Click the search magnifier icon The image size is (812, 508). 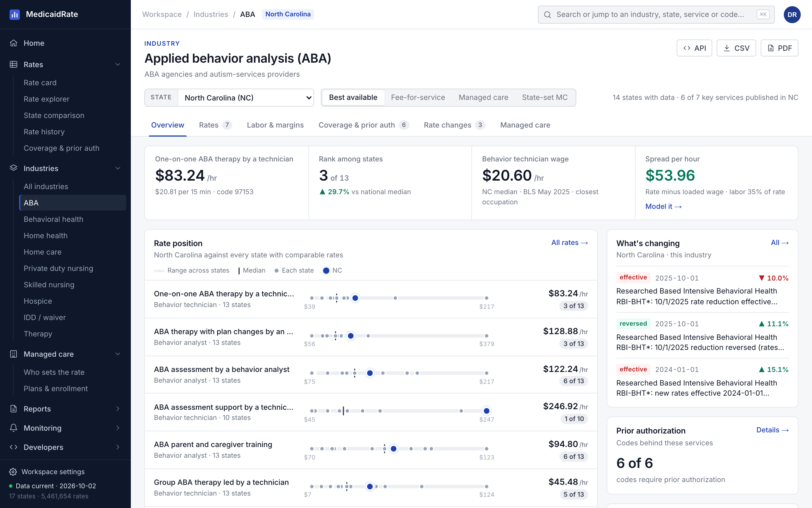click(x=547, y=14)
